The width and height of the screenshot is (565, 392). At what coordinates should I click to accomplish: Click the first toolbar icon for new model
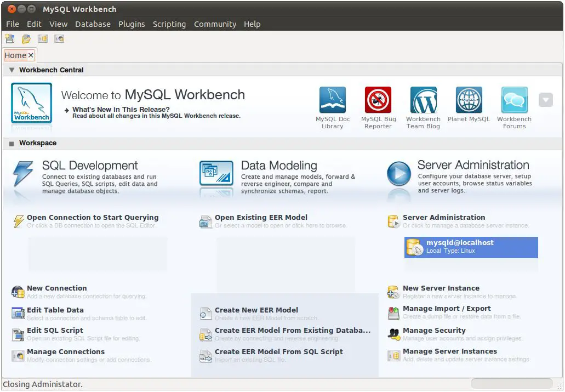[x=10, y=39]
